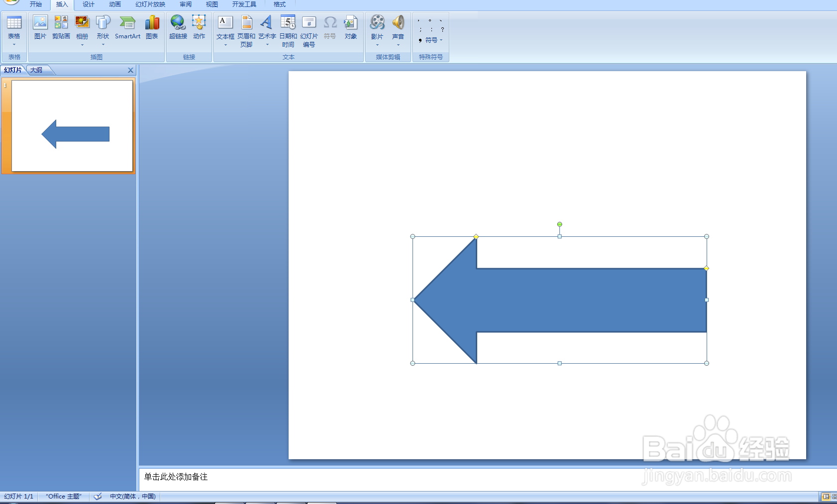
Task: Click the 相册 photo album icon
Action: coord(82,22)
